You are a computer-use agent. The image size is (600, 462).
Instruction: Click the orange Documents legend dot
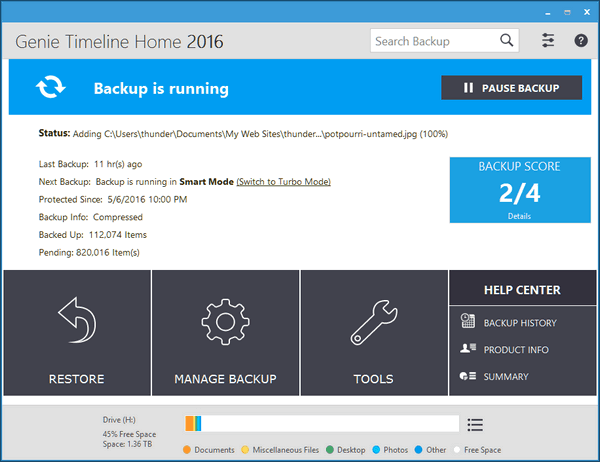[187, 449]
